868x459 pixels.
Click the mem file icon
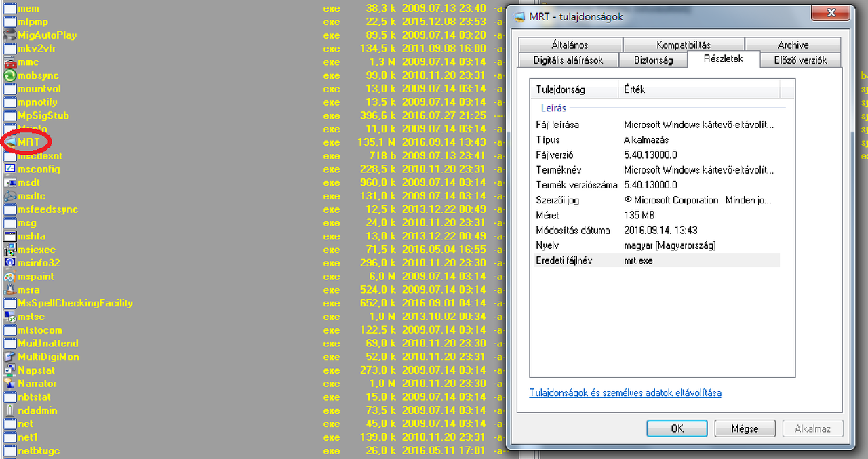click(x=9, y=8)
